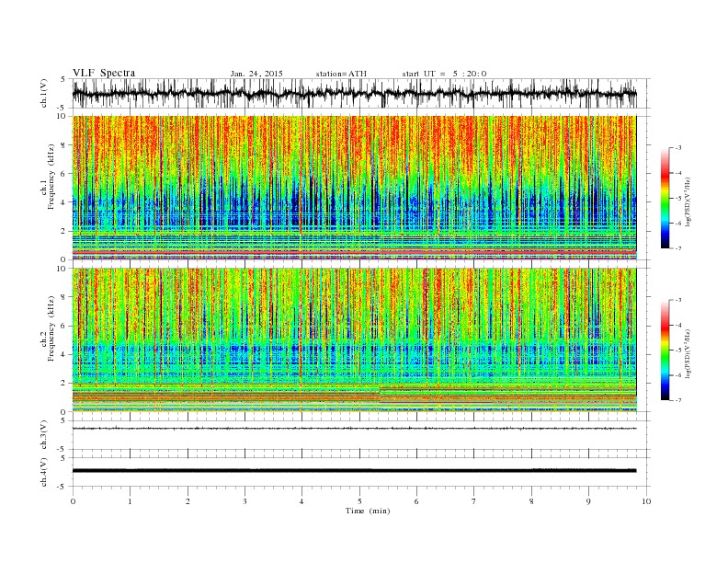Click time axis tick label '8'
The width and height of the screenshot is (728, 563).
pyautogui.click(x=531, y=501)
